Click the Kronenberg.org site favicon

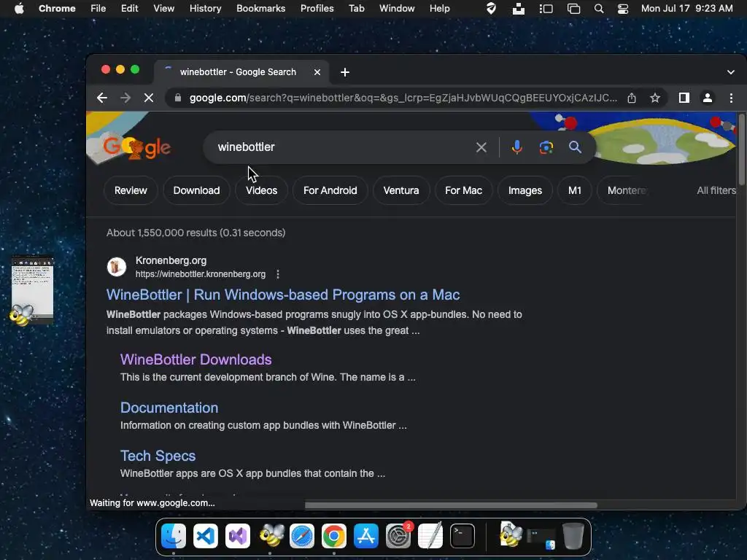pos(116,267)
